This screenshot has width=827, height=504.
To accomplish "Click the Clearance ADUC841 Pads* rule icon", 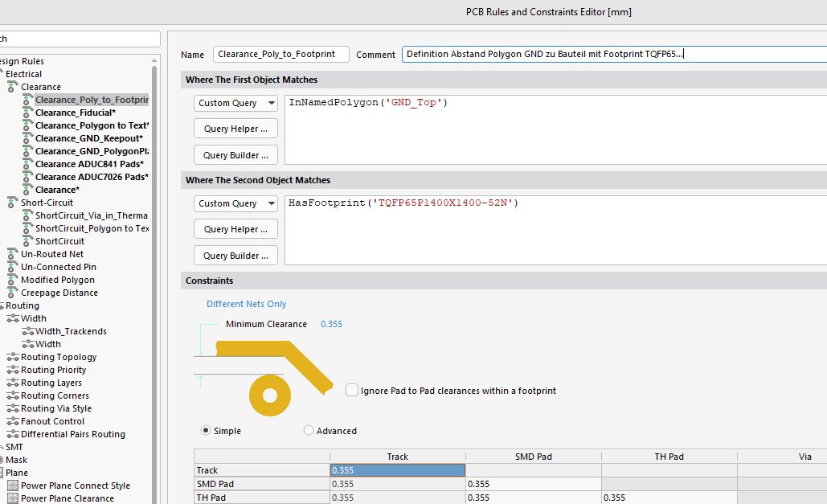I will pyautogui.click(x=28, y=164).
